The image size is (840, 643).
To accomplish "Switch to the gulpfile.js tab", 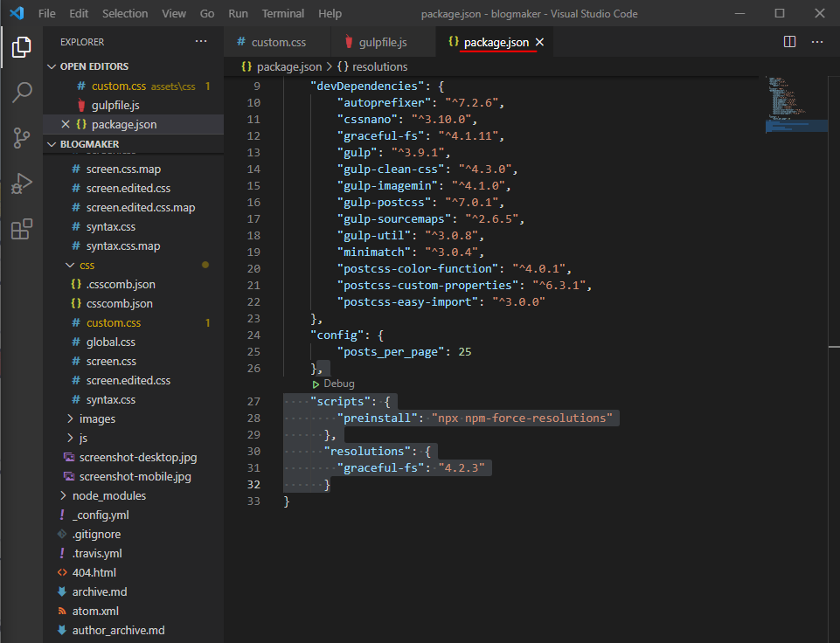I will [383, 42].
